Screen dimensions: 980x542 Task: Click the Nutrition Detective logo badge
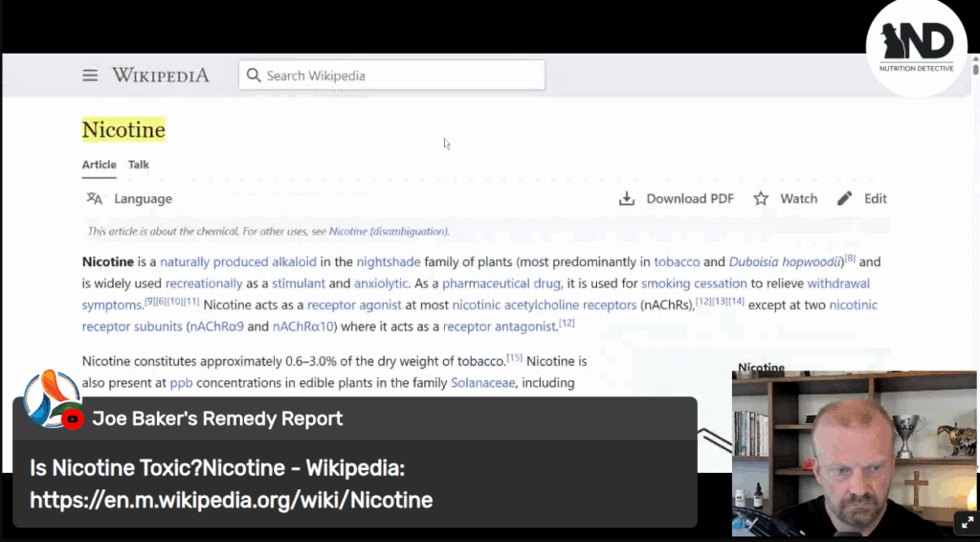pyautogui.click(x=916, y=47)
